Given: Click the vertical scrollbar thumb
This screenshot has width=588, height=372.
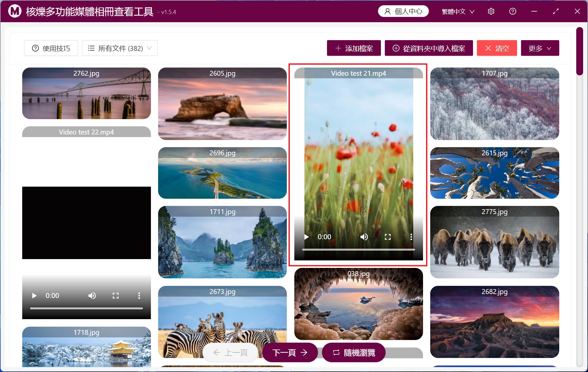Looking at the screenshot, I should point(580,51).
